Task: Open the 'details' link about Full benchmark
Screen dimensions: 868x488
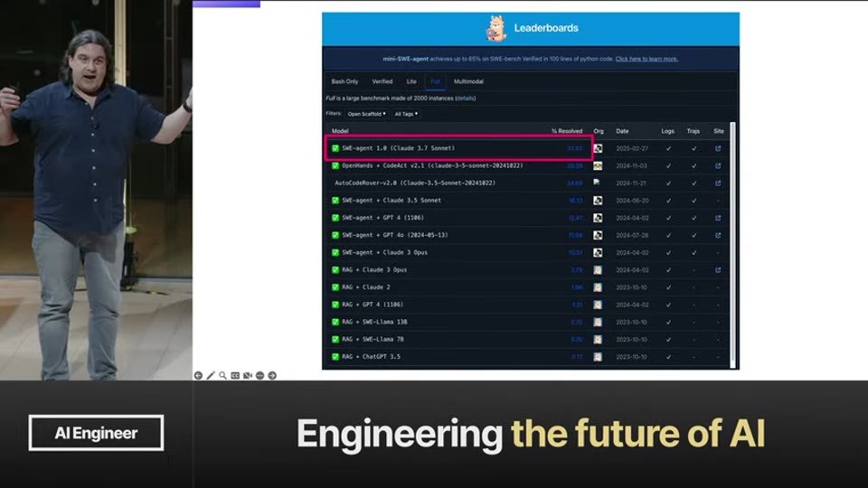Action: pos(465,98)
